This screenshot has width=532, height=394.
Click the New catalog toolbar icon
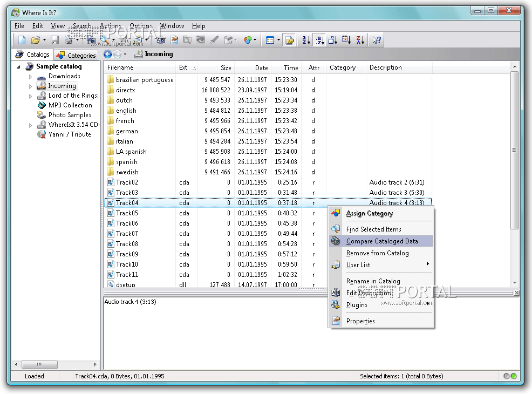click(22, 40)
